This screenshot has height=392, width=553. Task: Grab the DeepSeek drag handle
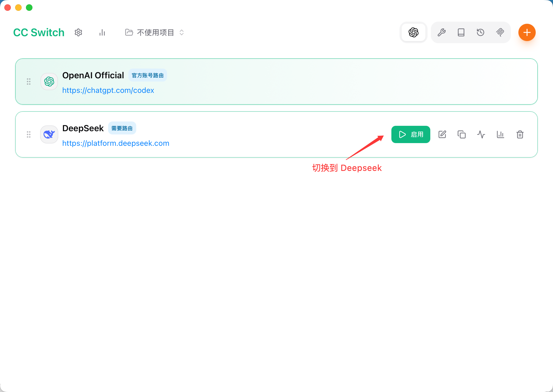click(x=29, y=134)
